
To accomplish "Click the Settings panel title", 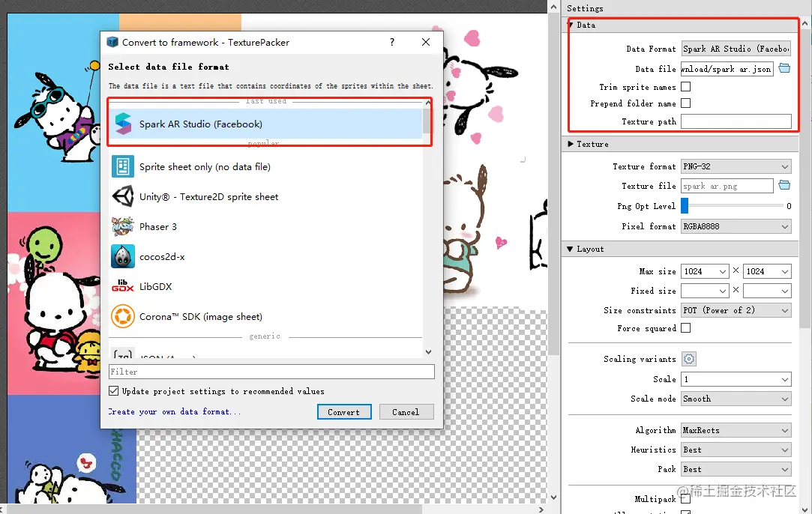I will pyautogui.click(x=585, y=8).
